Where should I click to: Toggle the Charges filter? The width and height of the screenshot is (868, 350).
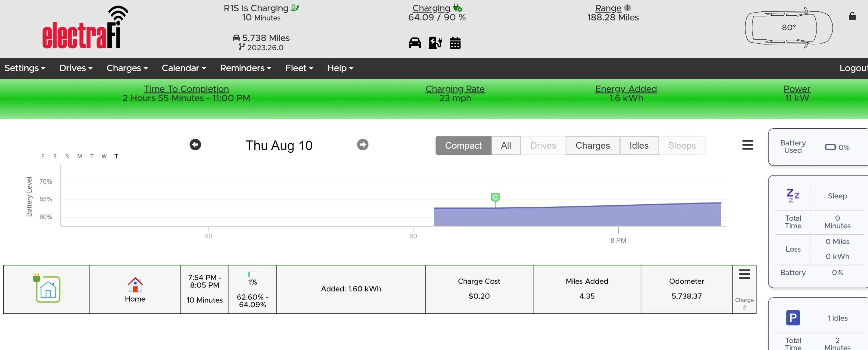click(x=592, y=145)
